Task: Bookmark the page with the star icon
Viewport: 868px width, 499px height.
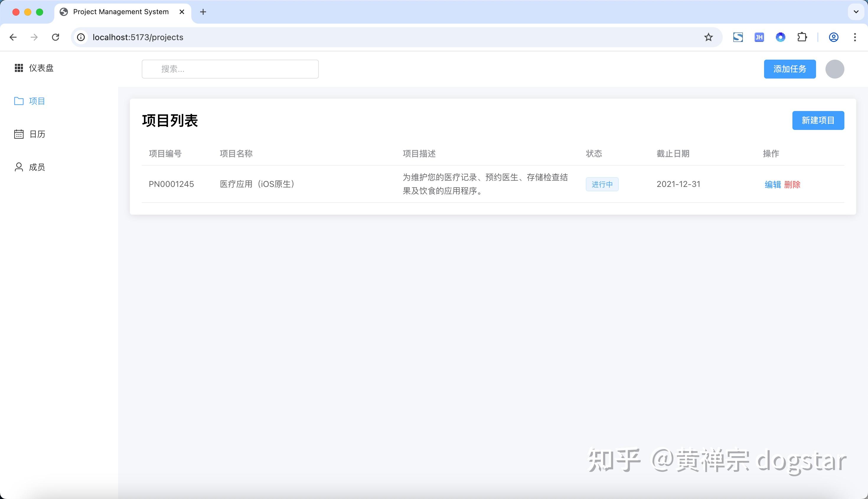Action: (x=708, y=37)
